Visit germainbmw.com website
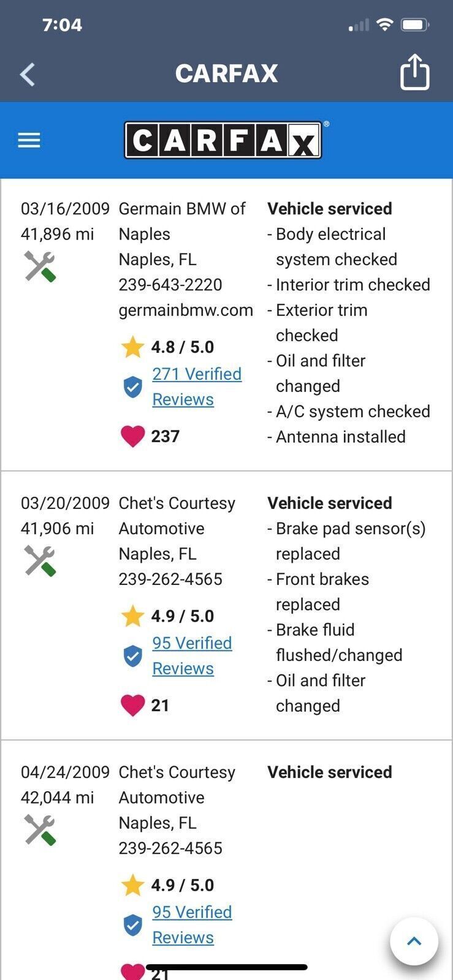This screenshot has width=453, height=980. click(x=186, y=311)
